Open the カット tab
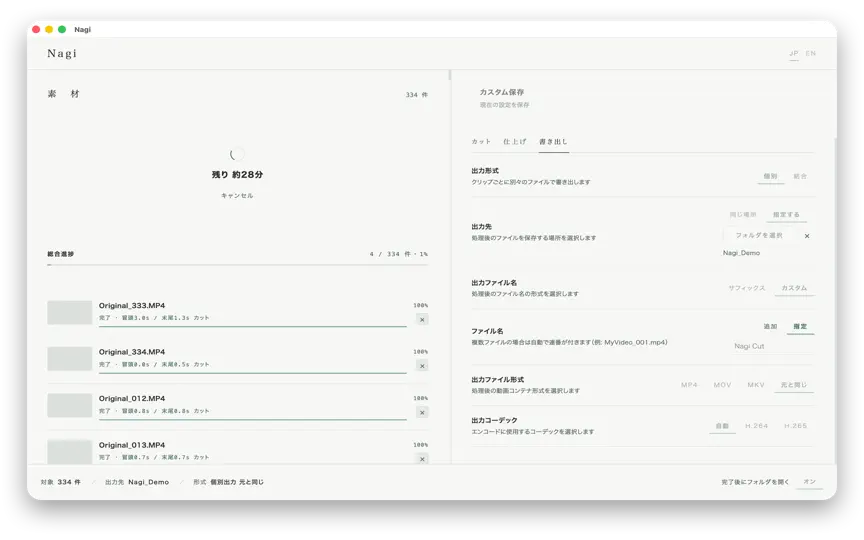864x540 pixels. pyautogui.click(x=481, y=142)
